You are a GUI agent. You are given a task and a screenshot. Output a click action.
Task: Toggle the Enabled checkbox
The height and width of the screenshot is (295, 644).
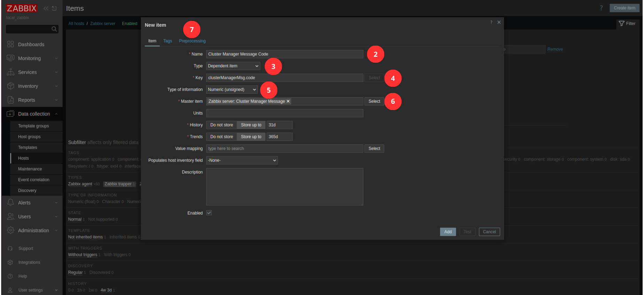[209, 213]
